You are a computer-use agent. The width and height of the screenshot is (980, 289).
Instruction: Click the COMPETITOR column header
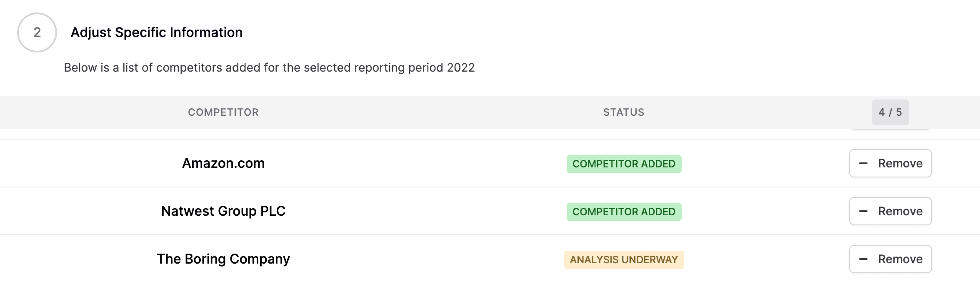(x=223, y=112)
